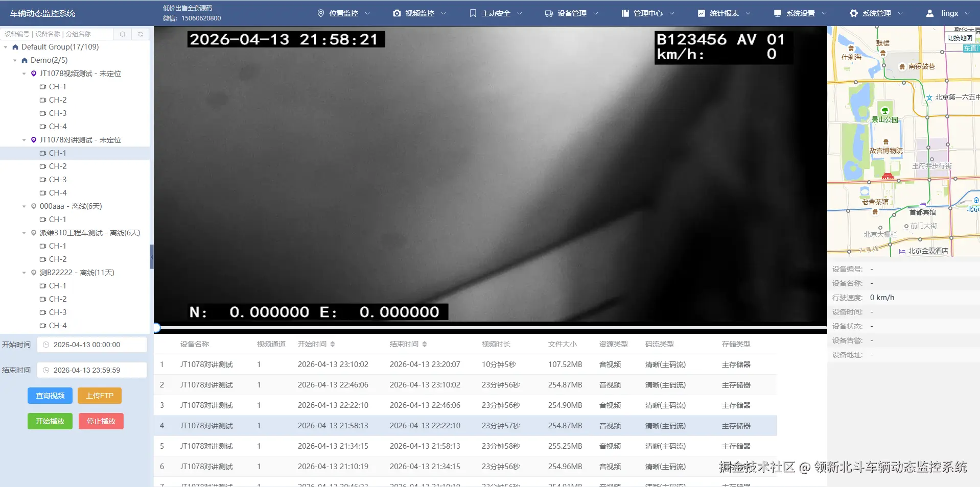Click the 上传FTP button

(100, 396)
